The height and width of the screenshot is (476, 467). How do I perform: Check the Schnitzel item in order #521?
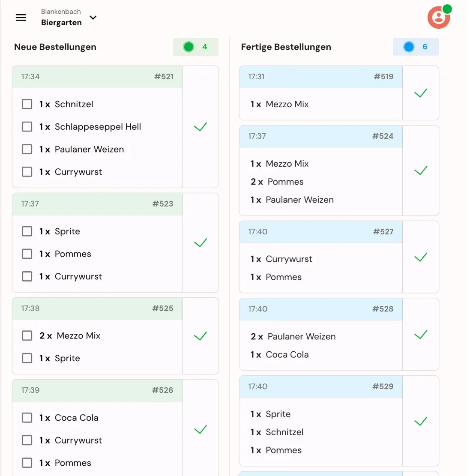point(27,104)
